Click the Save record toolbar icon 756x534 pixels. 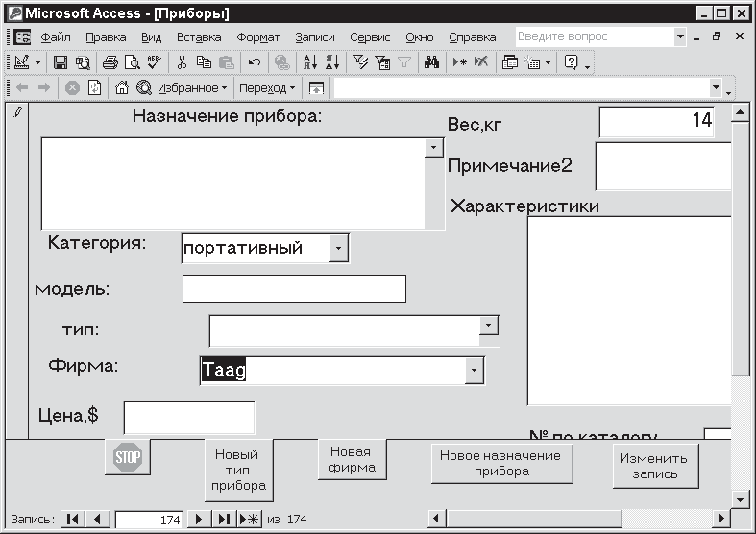coord(60,62)
